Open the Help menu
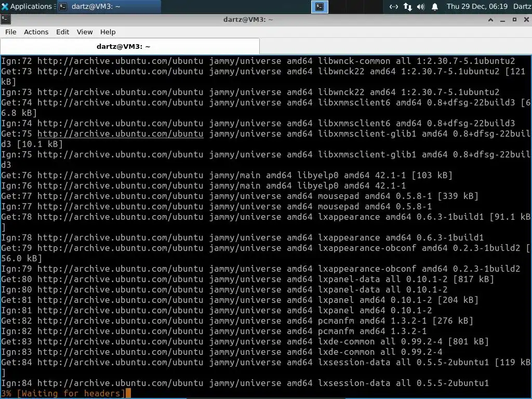Screen dimensions: 532x399 click(x=108, y=32)
